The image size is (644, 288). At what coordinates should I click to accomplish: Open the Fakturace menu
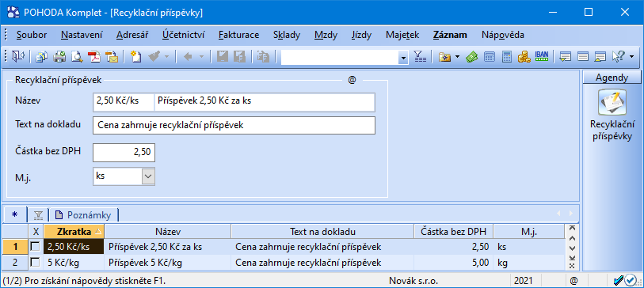click(x=238, y=35)
